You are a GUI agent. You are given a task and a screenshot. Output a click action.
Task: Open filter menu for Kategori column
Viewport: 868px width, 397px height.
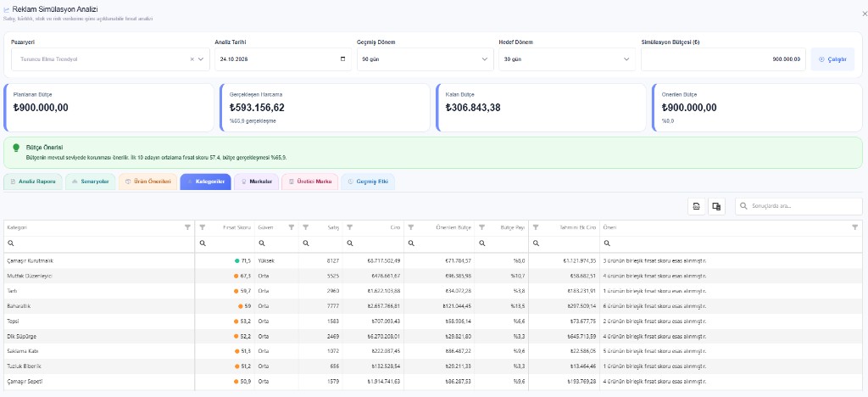pyautogui.click(x=187, y=227)
